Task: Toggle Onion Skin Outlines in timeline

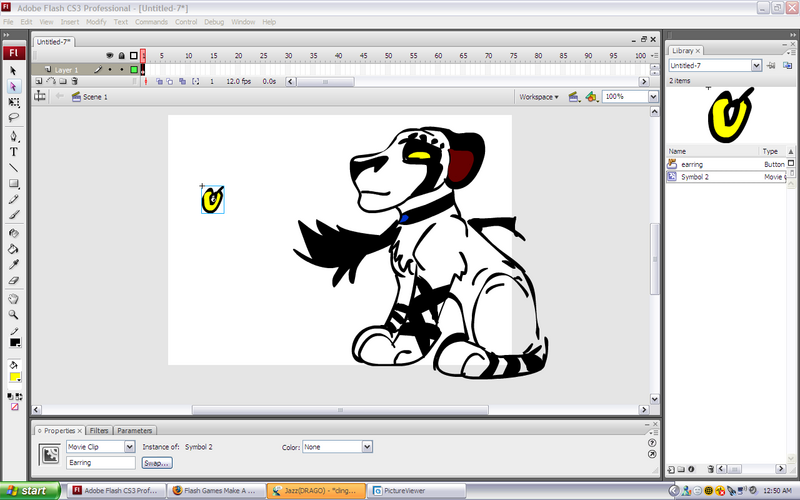Action: click(x=170, y=81)
